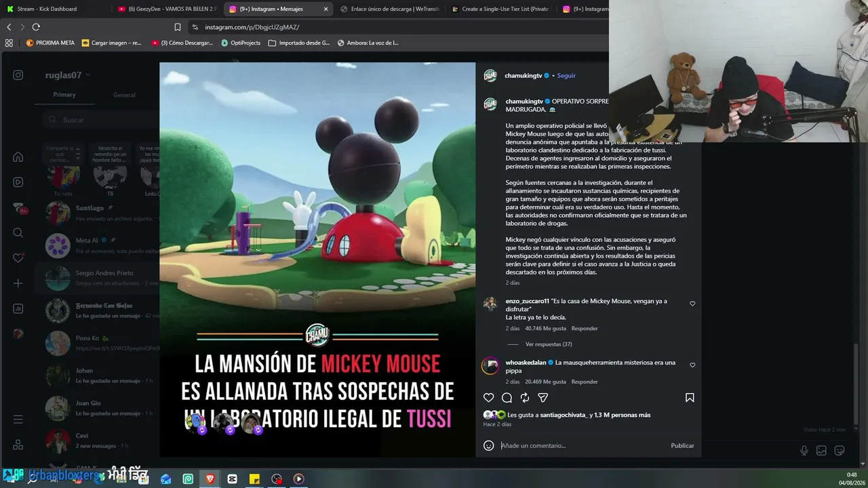This screenshot has height=488, width=868.
Task: Open the OptiProjects bookmark
Action: (x=241, y=43)
